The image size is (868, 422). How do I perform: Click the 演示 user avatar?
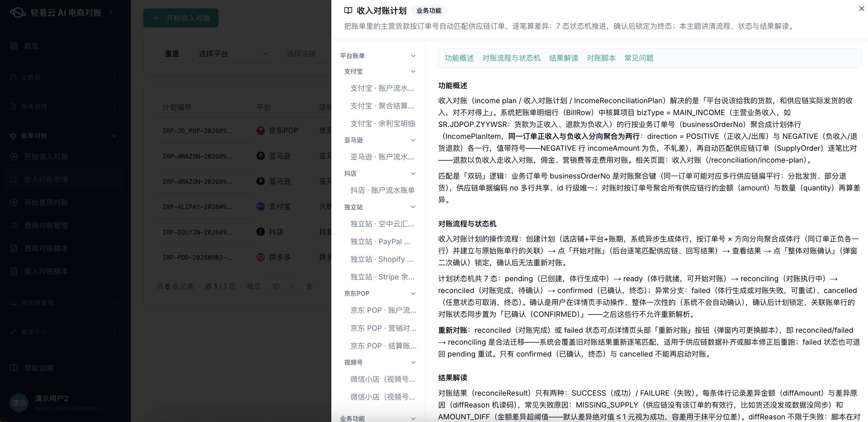(x=19, y=403)
